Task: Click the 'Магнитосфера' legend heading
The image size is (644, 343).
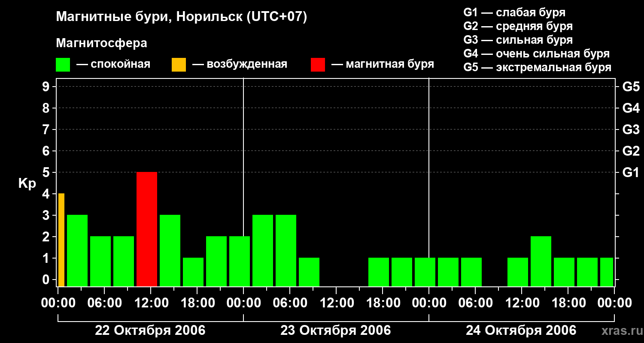Action: 102,43
